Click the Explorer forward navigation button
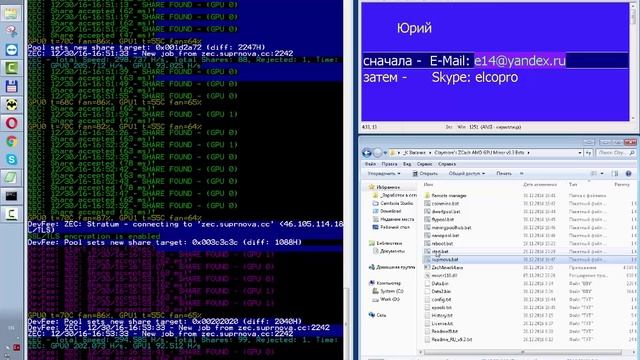This screenshot has width=640, height=360. point(378,153)
